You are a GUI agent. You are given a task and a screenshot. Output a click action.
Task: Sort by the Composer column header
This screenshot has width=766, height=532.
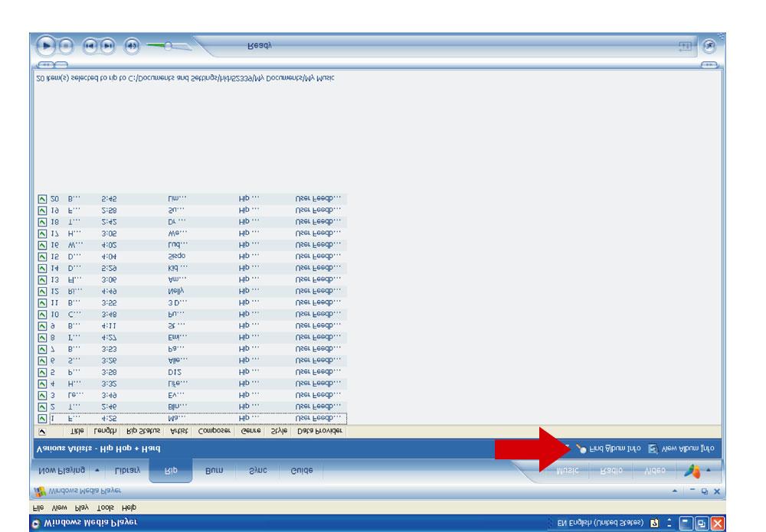click(214, 432)
